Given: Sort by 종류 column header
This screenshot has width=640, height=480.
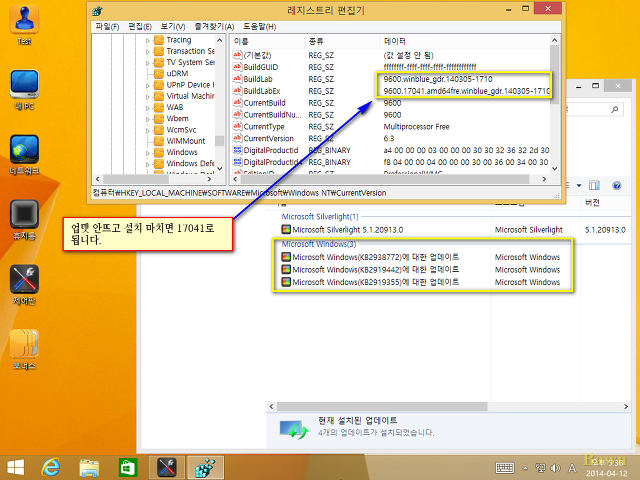Looking at the screenshot, I should (x=342, y=41).
